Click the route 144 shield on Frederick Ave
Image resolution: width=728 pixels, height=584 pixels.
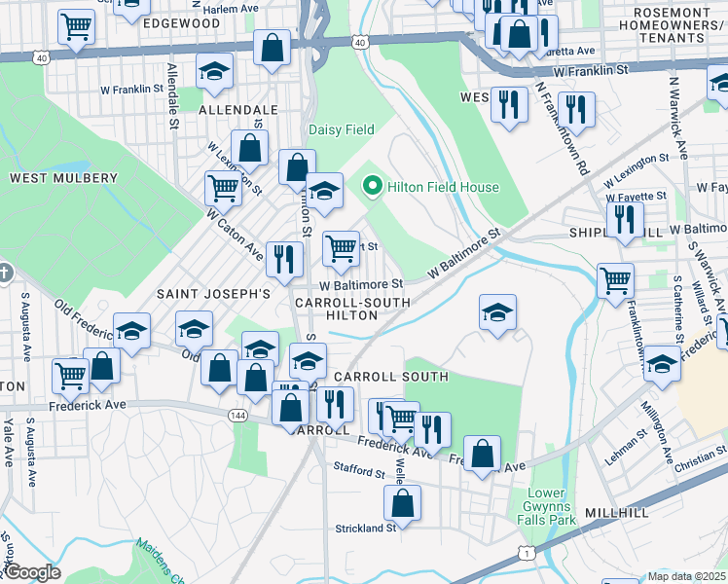coord(237,416)
